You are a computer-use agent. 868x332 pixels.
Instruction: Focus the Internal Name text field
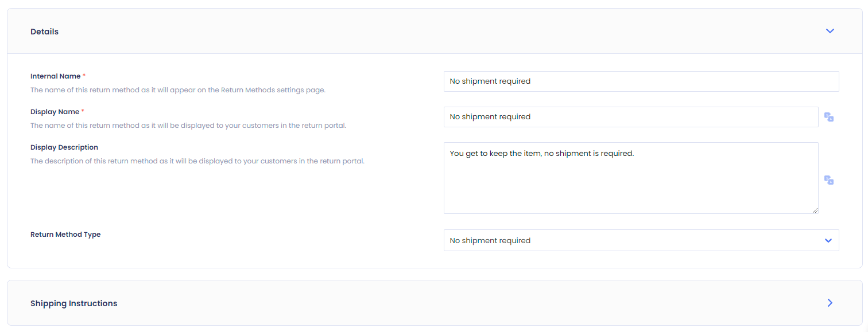coord(641,81)
